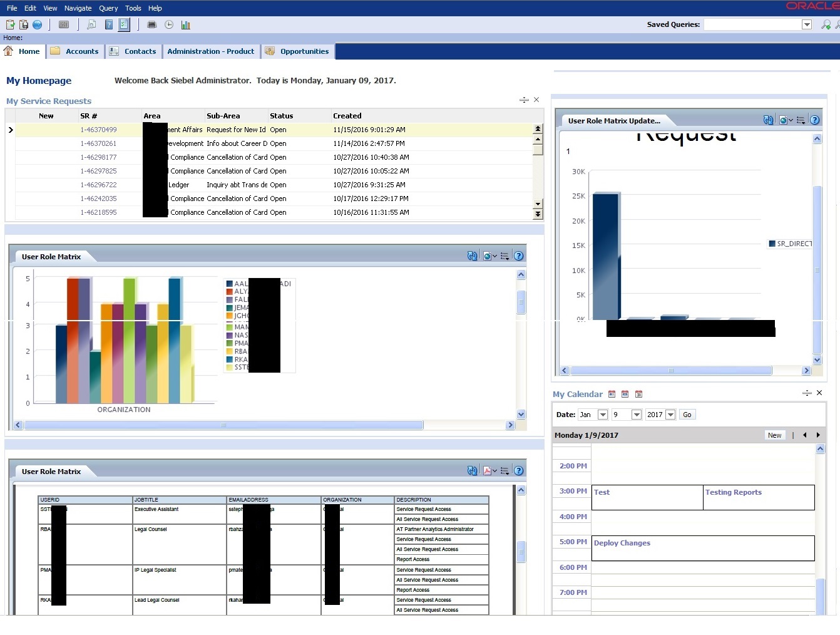Click the blue globe icon in toolbar
Image resolution: width=840 pixels, height=635 pixels.
[38, 24]
